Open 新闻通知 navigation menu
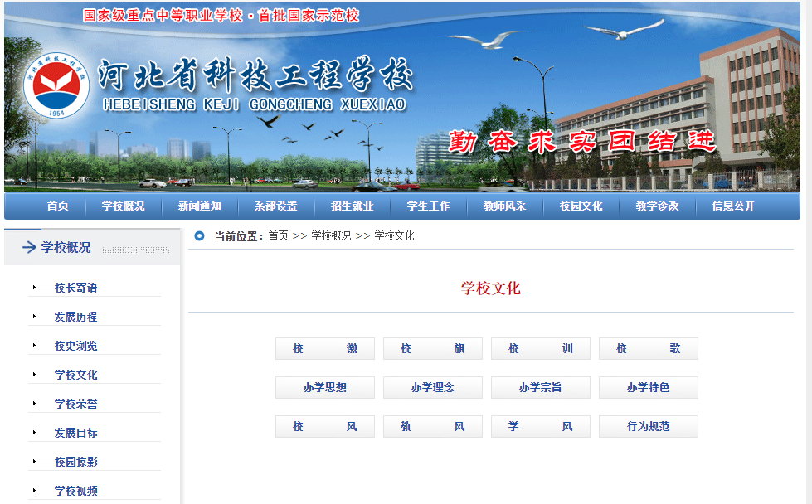Viewport: 812px width, 504px height. (x=199, y=206)
